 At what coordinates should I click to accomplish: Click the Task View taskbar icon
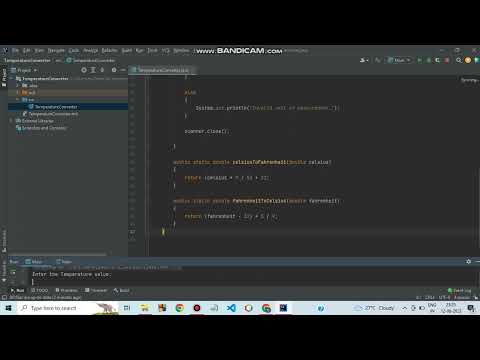(127, 308)
